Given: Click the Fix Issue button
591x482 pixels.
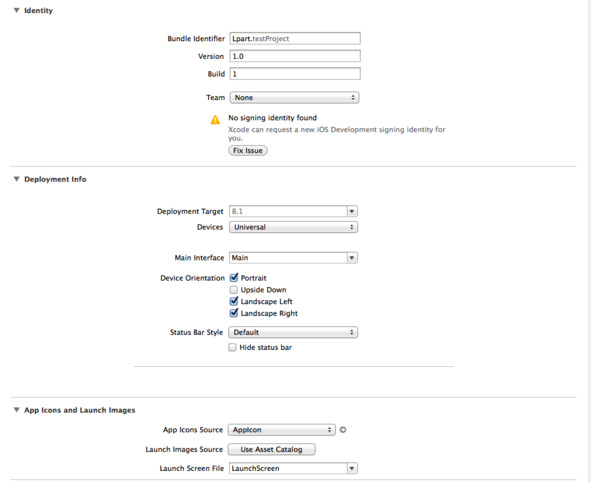Looking at the screenshot, I should coord(248,150).
